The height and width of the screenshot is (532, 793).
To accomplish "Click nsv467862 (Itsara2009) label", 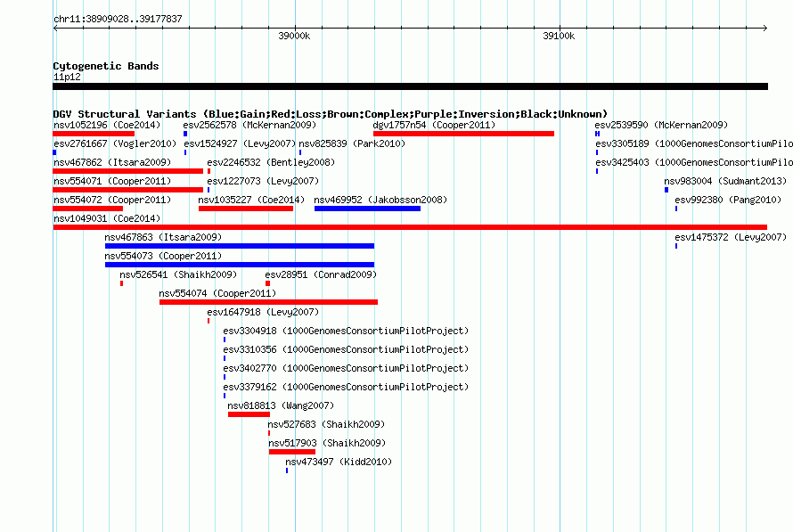I will (112, 162).
